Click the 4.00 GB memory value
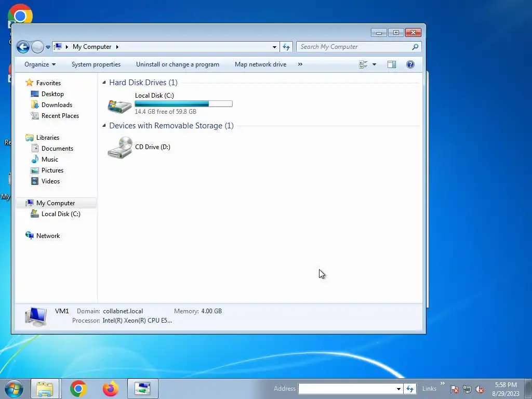Image resolution: width=532 pixels, height=399 pixels. (211, 311)
